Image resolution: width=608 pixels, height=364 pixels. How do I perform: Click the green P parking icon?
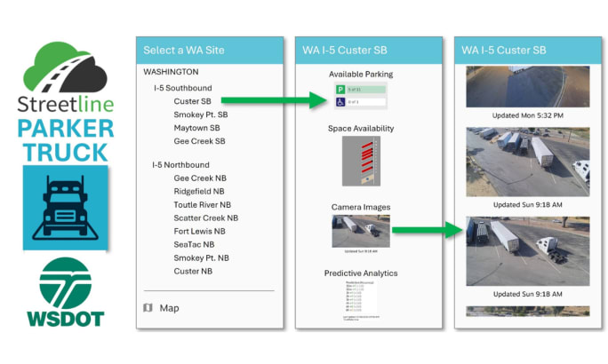point(340,90)
